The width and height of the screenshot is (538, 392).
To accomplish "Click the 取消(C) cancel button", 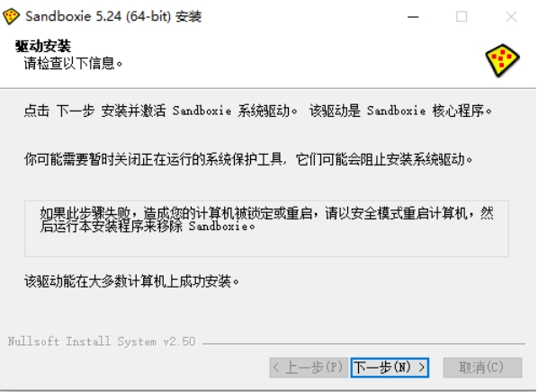I will 482,368.
